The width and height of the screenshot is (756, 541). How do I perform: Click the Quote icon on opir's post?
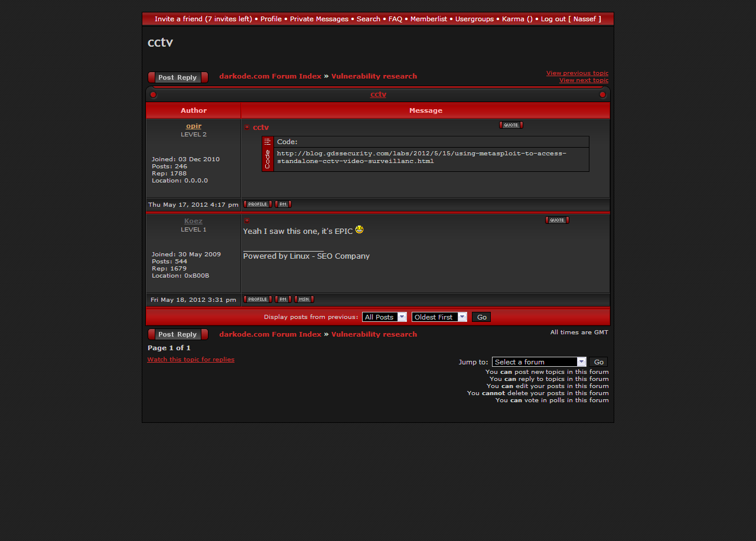[511, 125]
